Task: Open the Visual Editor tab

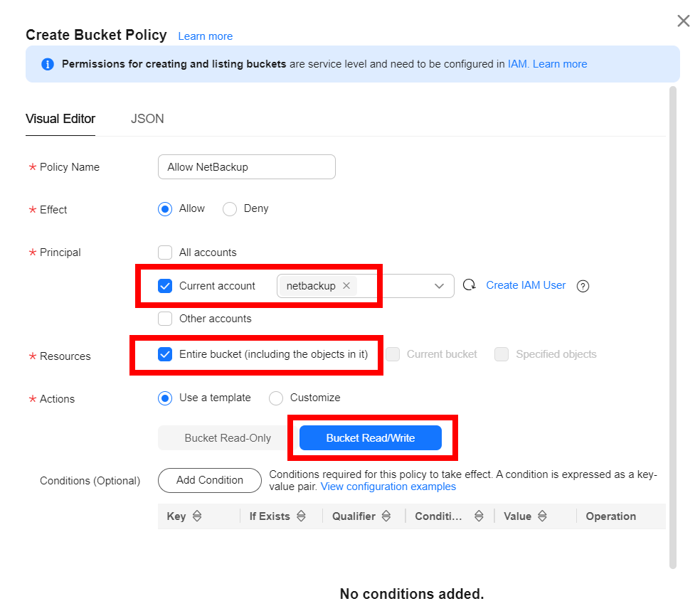Action: (60, 119)
